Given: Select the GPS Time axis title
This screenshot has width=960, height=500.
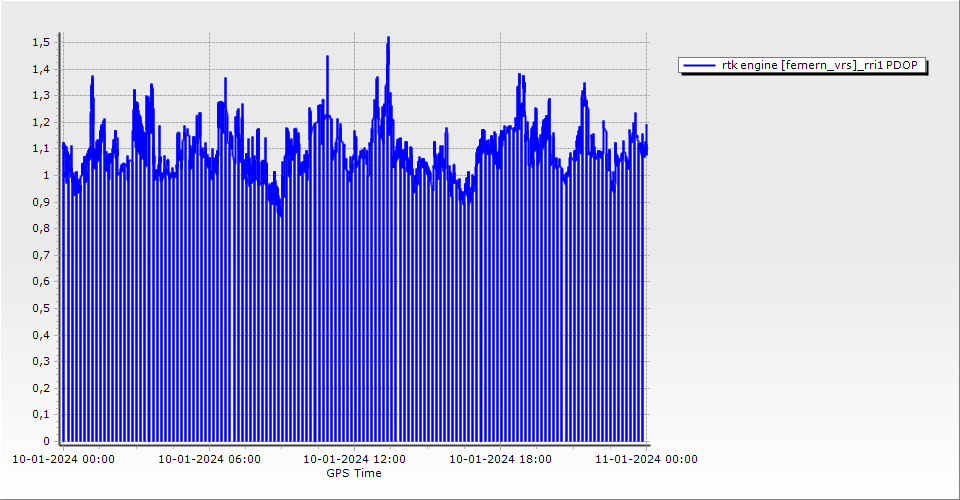Looking at the screenshot, I should tap(354, 473).
